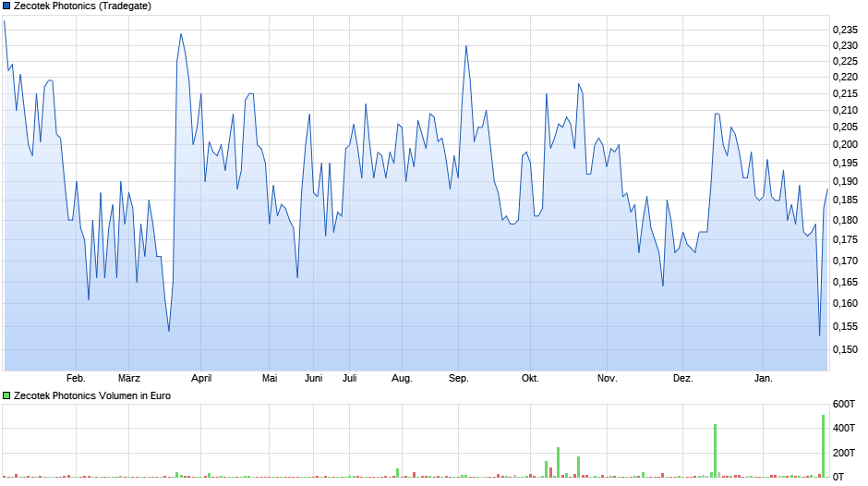Click the tall green volume bar in mid December
The height and width of the screenshot is (486, 868).
(716, 451)
